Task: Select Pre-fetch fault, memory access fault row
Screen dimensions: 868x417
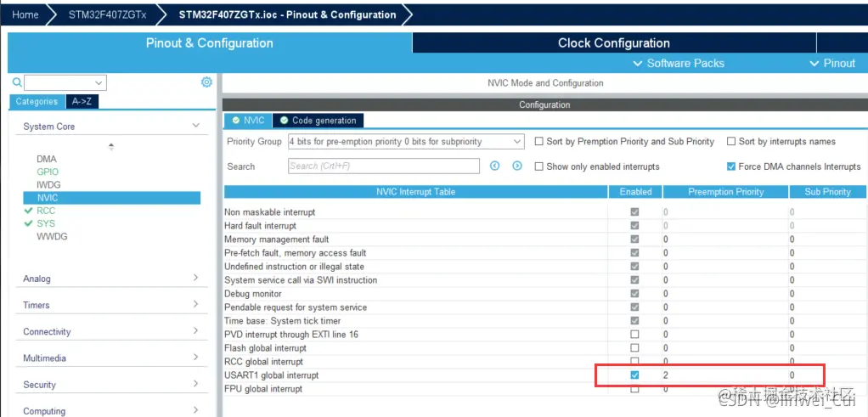Action: [295, 252]
